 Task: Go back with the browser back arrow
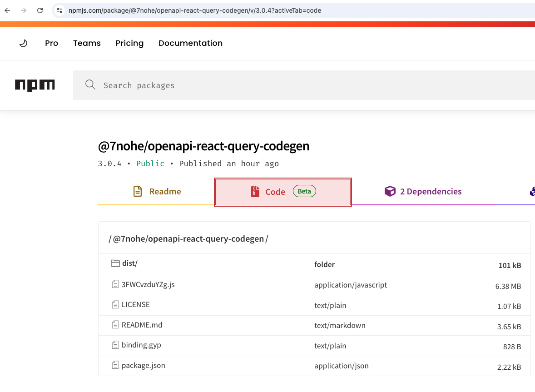[8, 10]
